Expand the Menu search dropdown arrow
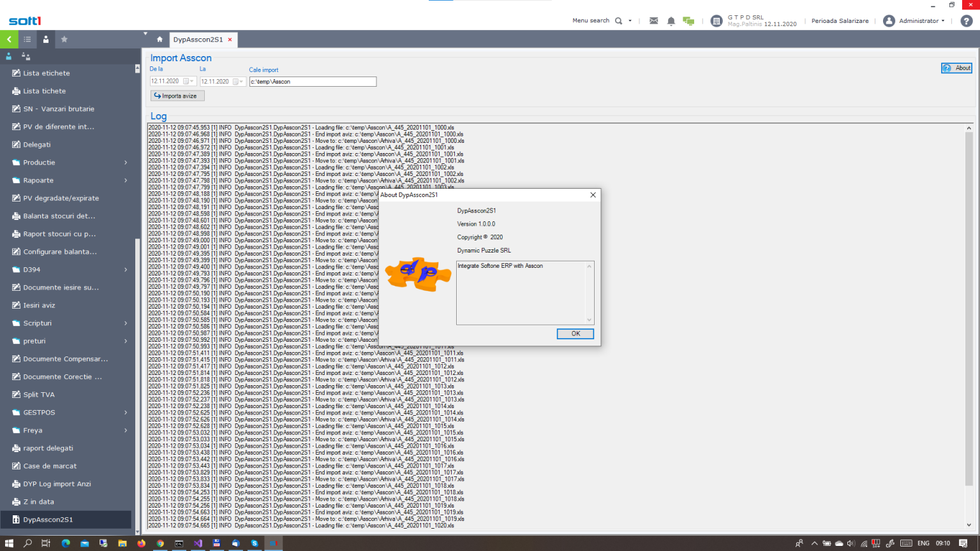Image resolution: width=980 pixels, height=551 pixels. [x=630, y=20]
